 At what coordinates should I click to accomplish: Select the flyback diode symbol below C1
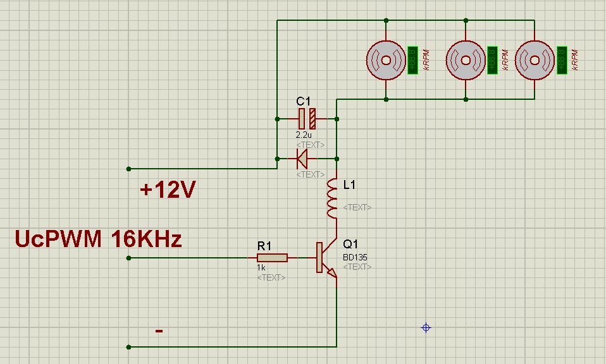(x=302, y=159)
